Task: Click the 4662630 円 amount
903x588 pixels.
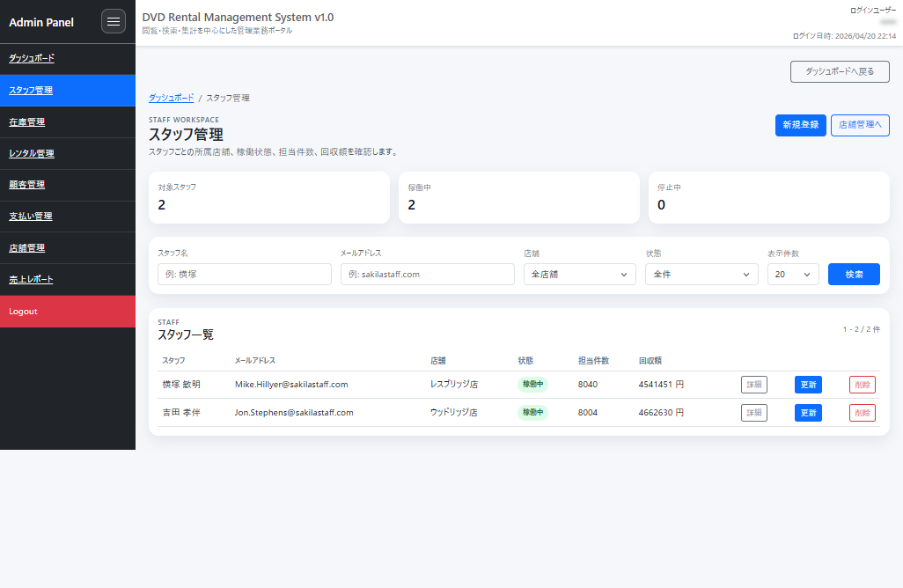Action: point(661,412)
